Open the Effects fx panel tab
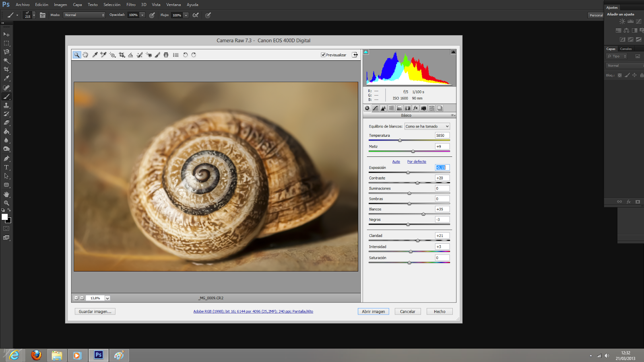This screenshot has width=644, height=362. pos(415,108)
